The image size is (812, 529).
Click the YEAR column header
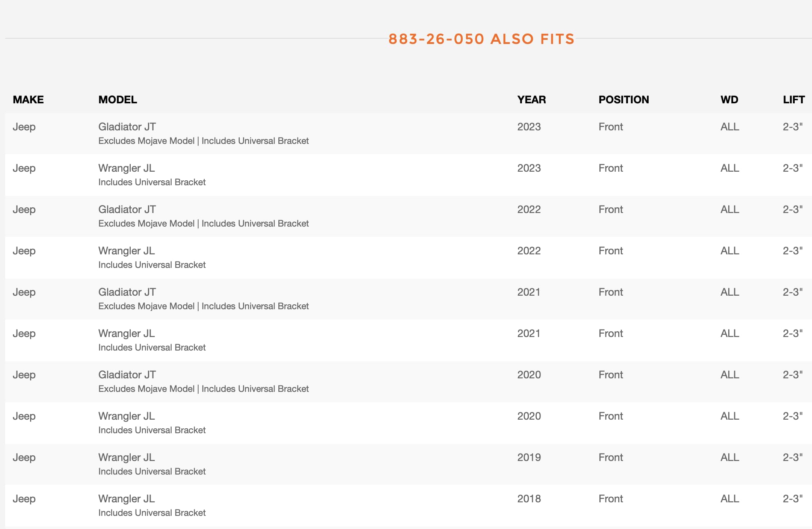(531, 100)
